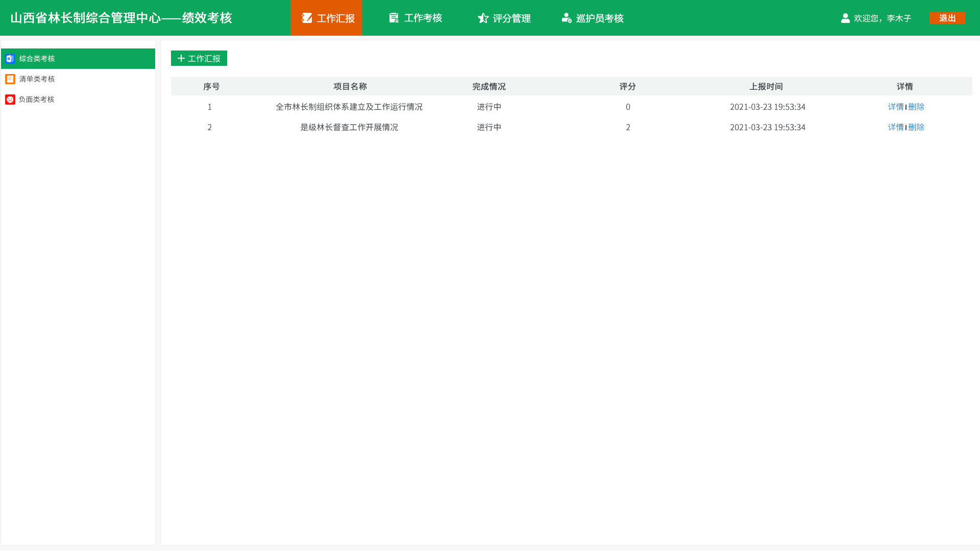Select 清单类考核 in sidebar

37,79
